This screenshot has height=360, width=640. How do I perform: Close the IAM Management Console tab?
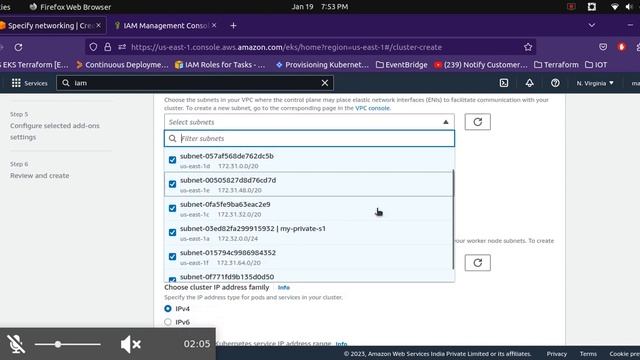214,25
